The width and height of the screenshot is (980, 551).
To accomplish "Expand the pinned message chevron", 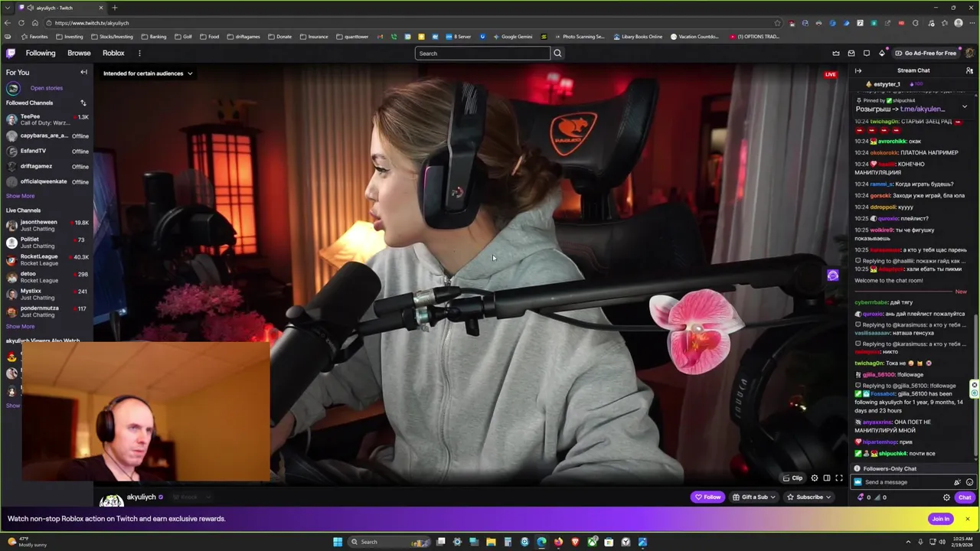I will coord(965,107).
